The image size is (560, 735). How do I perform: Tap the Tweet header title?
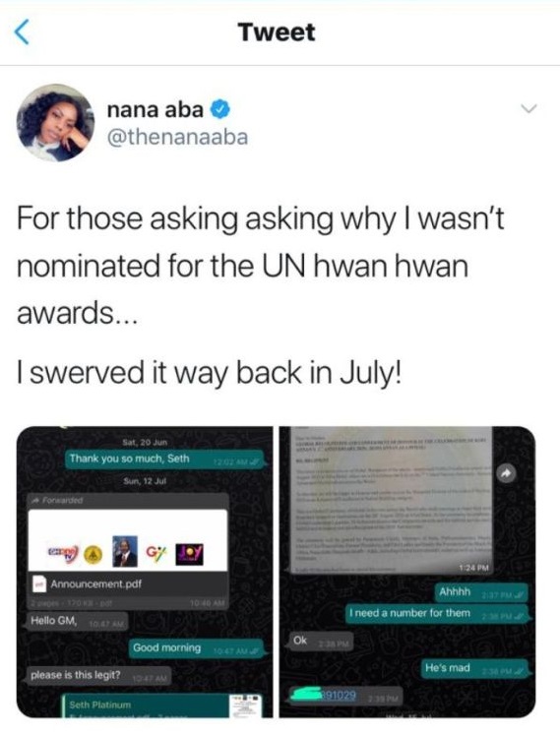277,32
